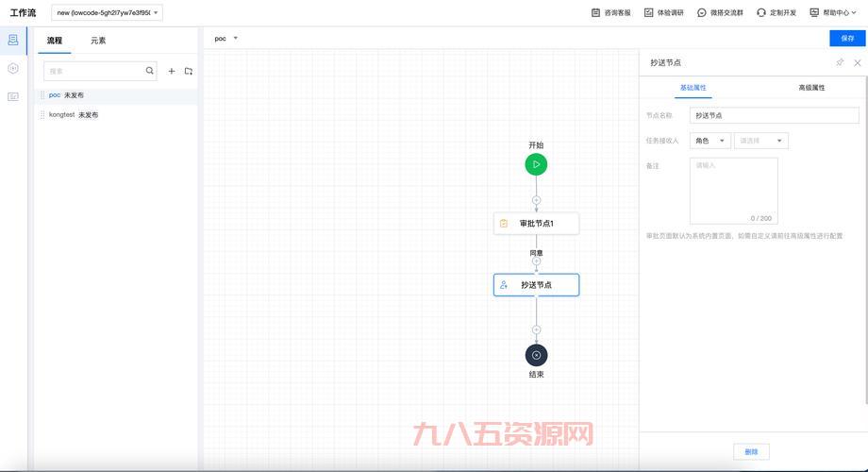Open 定制开发 in top bar
This screenshot has width=868, height=472.
(x=776, y=12)
